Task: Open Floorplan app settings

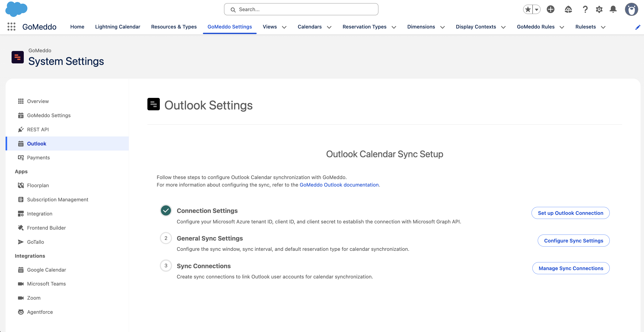Action: 67,185
